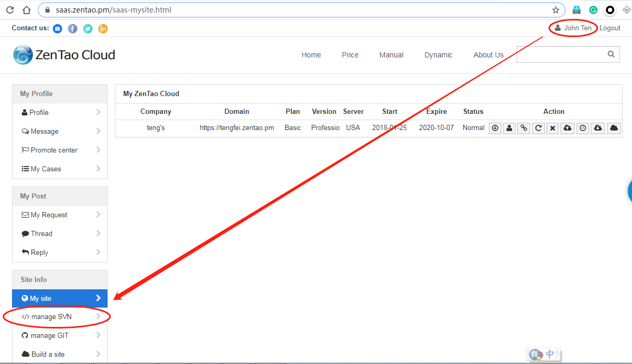632x364 pixels.
Task: Click the company name teng's cell
Action: [x=156, y=128]
